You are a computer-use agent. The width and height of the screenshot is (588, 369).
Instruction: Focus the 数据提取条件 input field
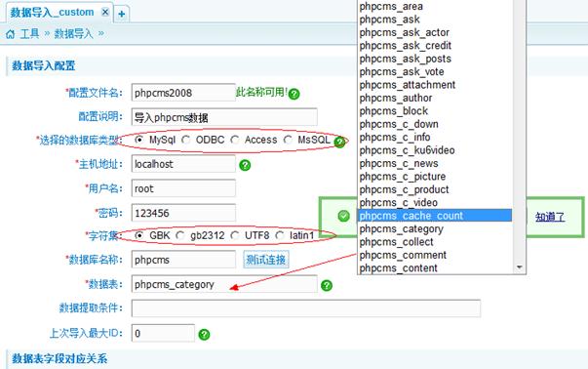click(x=306, y=308)
